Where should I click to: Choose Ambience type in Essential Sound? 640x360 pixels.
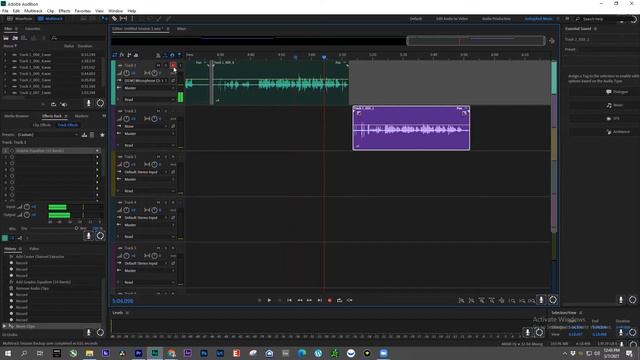point(604,132)
